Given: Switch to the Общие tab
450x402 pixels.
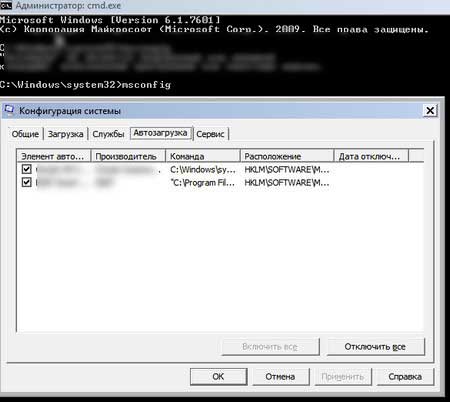Looking at the screenshot, I should [x=25, y=134].
